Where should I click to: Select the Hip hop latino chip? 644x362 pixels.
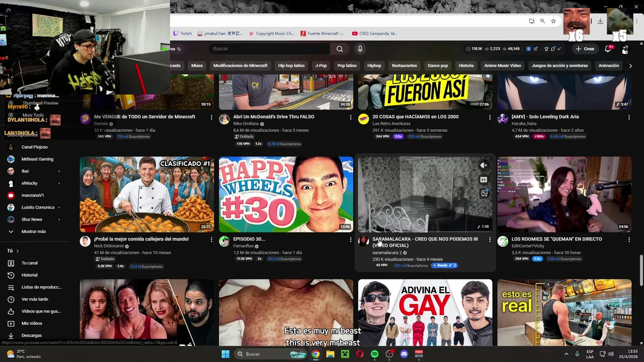291,65
